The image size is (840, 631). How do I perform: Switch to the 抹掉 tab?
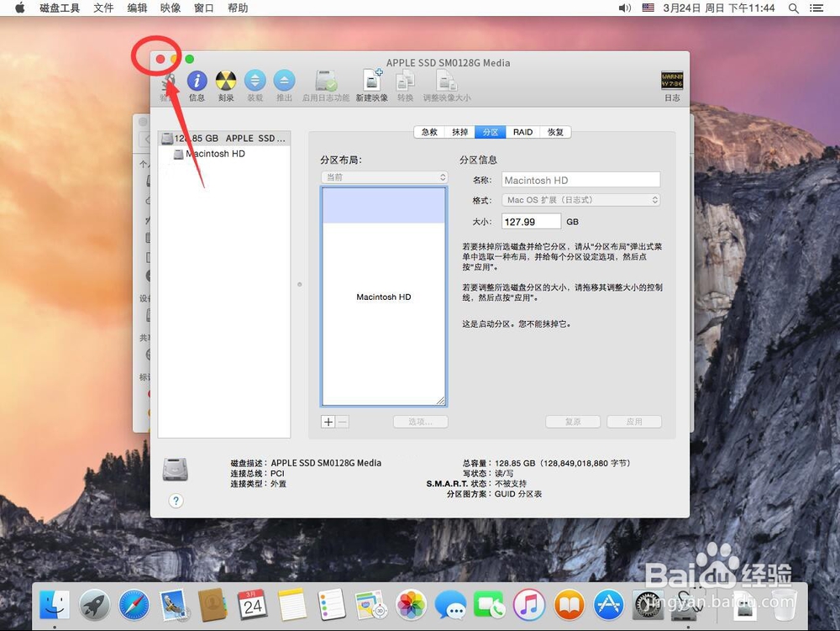(x=459, y=132)
